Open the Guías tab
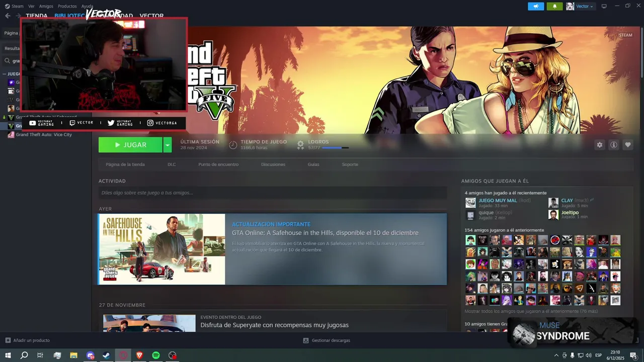Screen dimensions: 644x362 [313, 164]
